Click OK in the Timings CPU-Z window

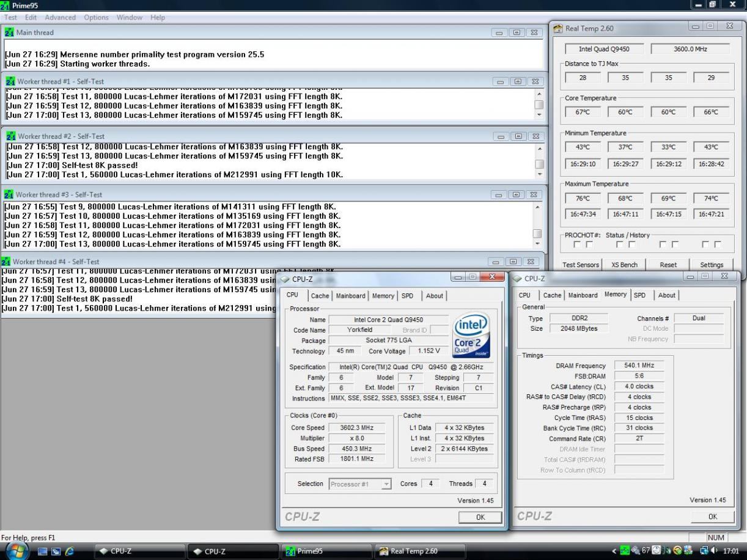point(713,517)
